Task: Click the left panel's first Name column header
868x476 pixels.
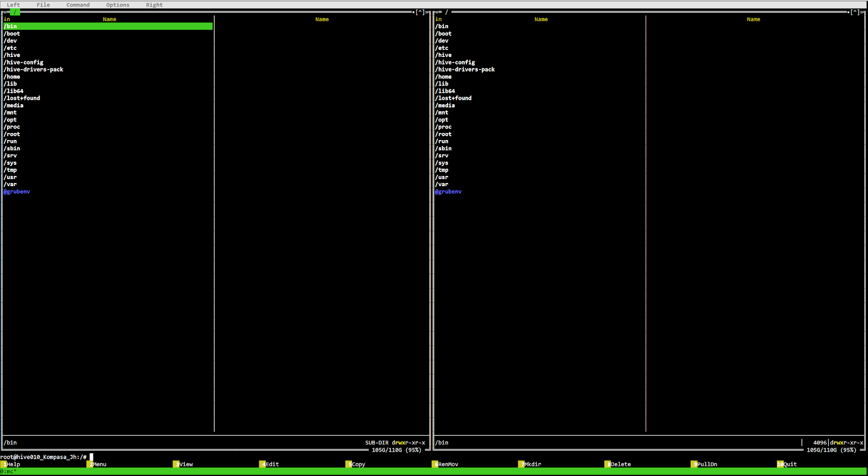Action: coord(110,20)
